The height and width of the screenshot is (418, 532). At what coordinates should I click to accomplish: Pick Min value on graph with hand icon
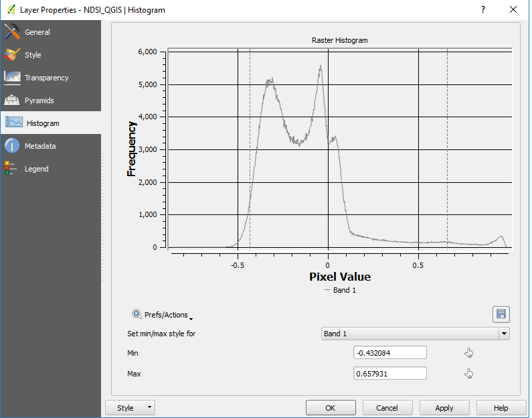tap(468, 353)
